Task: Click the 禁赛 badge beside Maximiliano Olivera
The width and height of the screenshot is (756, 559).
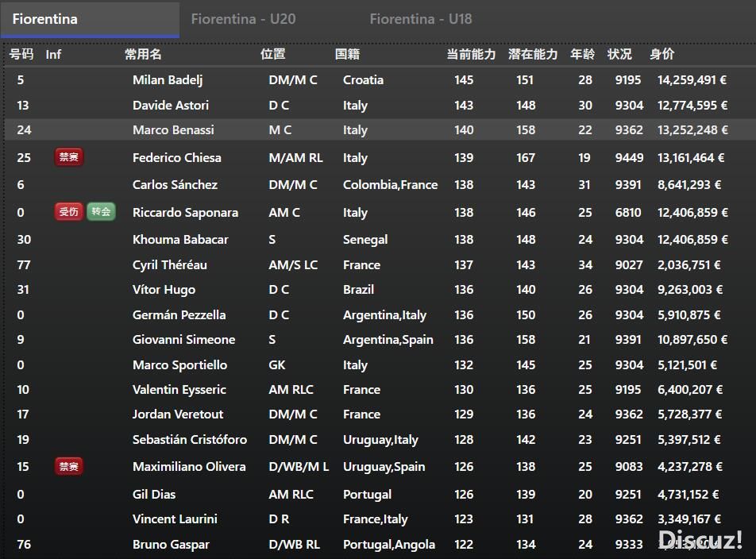Action: tap(69, 466)
